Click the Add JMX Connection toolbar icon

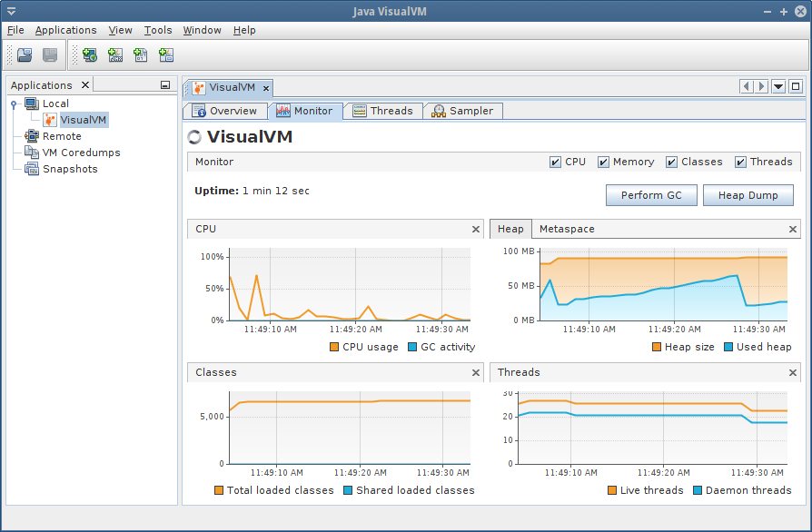click(x=115, y=54)
